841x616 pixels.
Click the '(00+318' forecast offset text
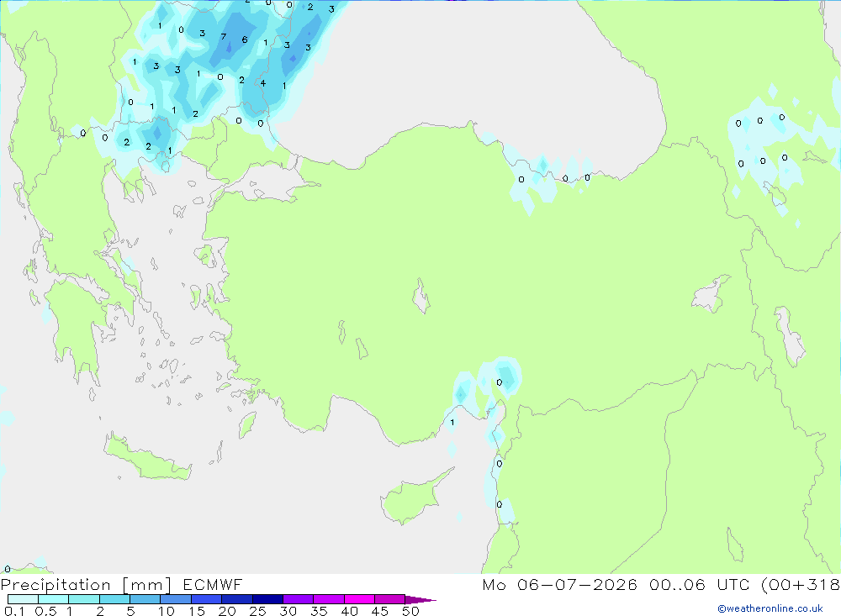tap(801, 584)
